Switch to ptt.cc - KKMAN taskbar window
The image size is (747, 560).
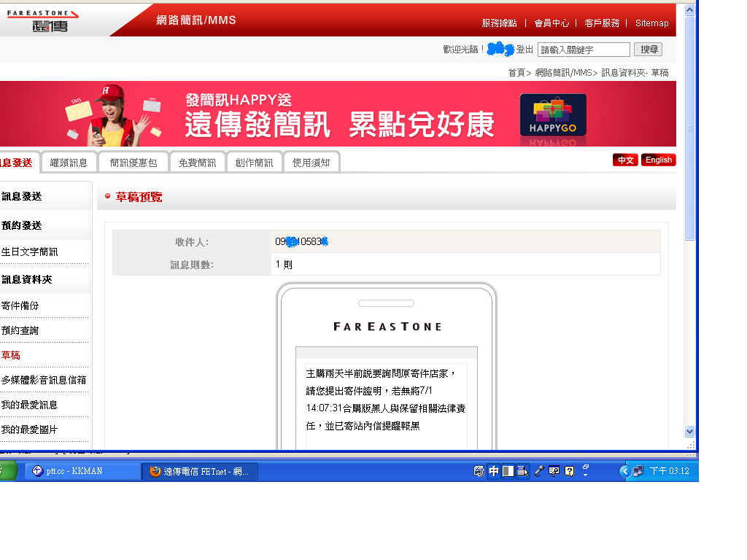point(83,471)
